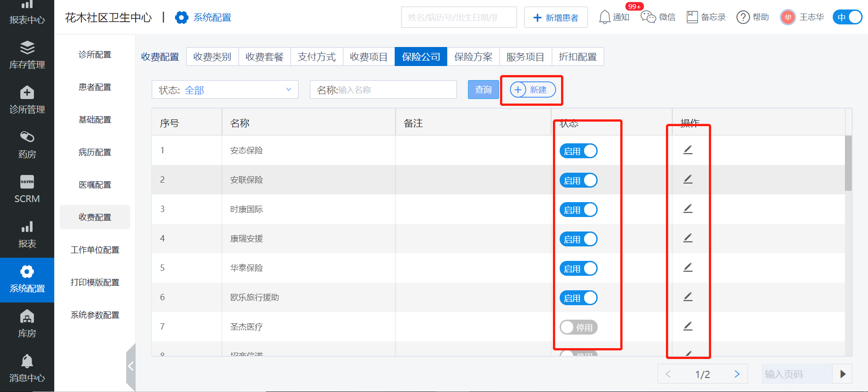The width and height of the screenshot is (868, 392).
Task: Click the 查询 search button
Action: (x=483, y=90)
